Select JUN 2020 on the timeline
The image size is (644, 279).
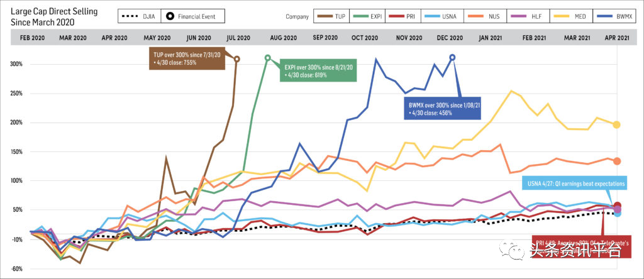(x=199, y=38)
